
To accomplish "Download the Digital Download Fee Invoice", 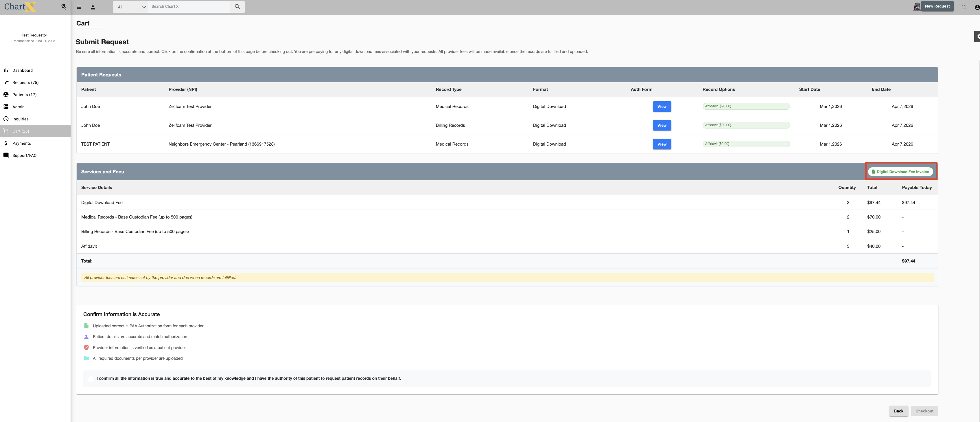I will tap(900, 172).
